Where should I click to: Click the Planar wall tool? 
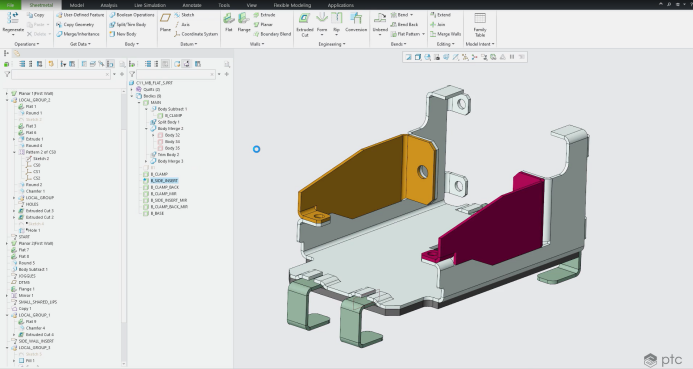[x=263, y=25]
